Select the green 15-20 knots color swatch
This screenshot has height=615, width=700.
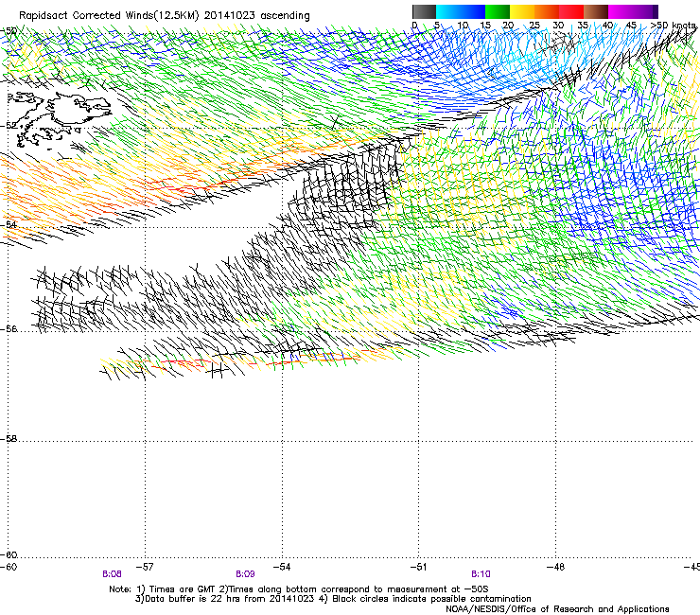(498, 11)
